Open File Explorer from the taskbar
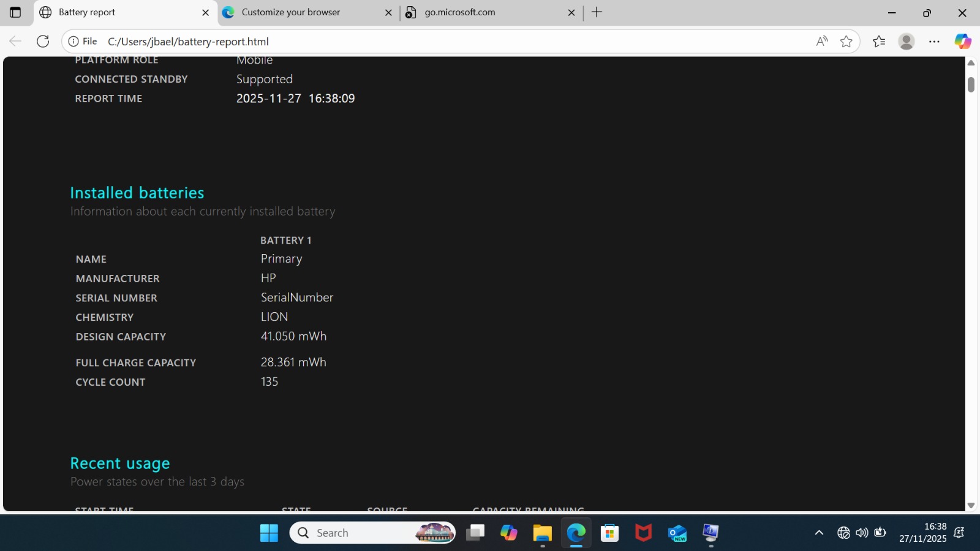 (x=542, y=533)
